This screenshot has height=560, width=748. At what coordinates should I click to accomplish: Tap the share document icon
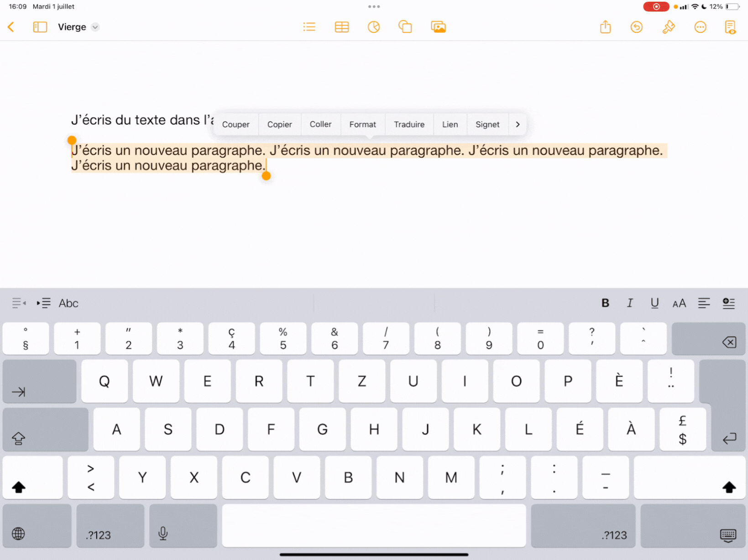[605, 27]
